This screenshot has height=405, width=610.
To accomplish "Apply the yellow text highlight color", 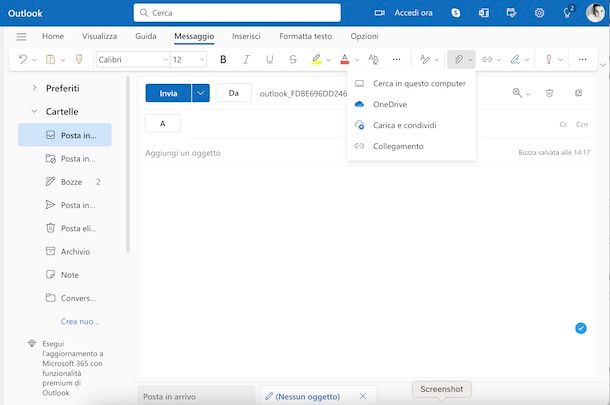I will [x=316, y=59].
